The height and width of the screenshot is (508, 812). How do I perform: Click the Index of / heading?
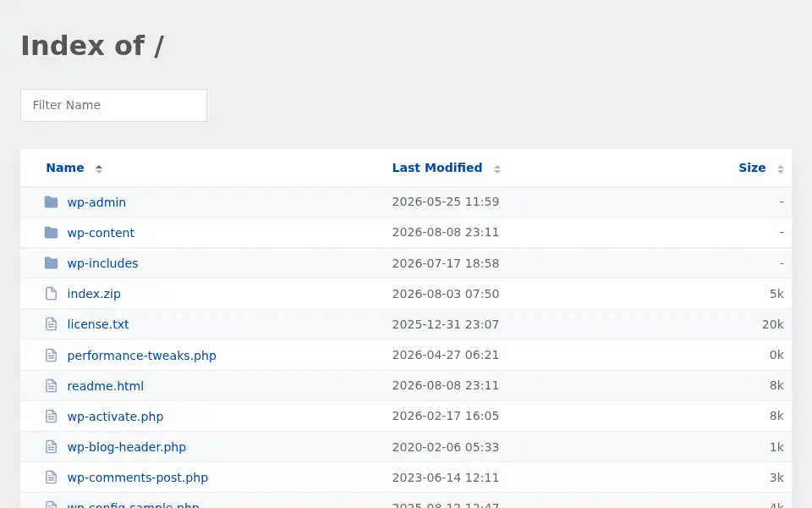(x=92, y=46)
